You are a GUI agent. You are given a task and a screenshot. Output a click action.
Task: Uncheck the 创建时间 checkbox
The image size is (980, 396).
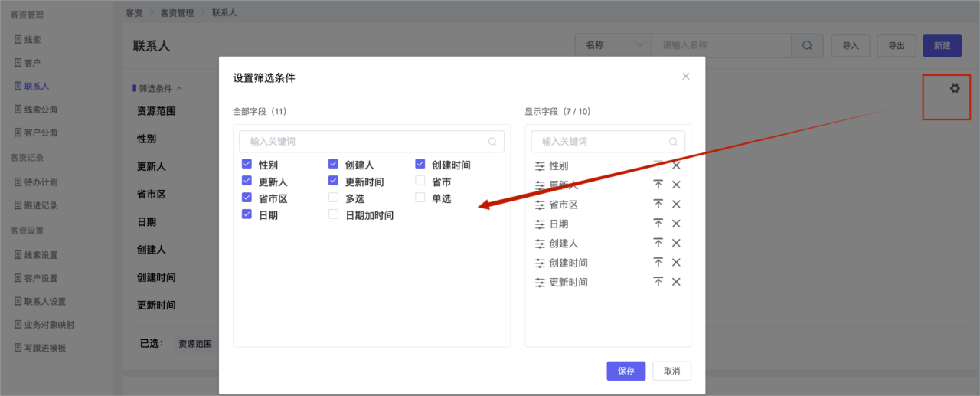[420, 164]
